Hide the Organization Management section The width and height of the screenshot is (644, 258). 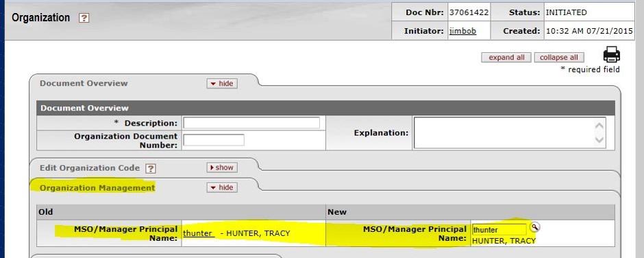(x=222, y=187)
